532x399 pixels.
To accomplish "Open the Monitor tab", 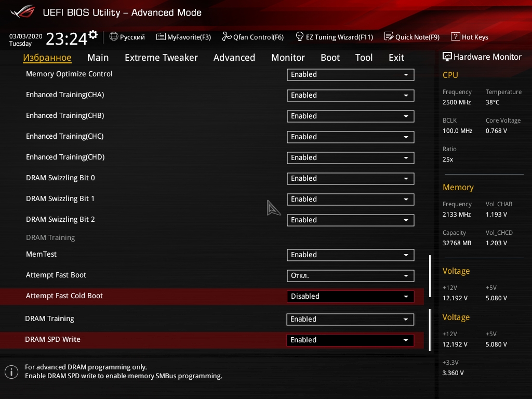I will pyautogui.click(x=288, y=58).
